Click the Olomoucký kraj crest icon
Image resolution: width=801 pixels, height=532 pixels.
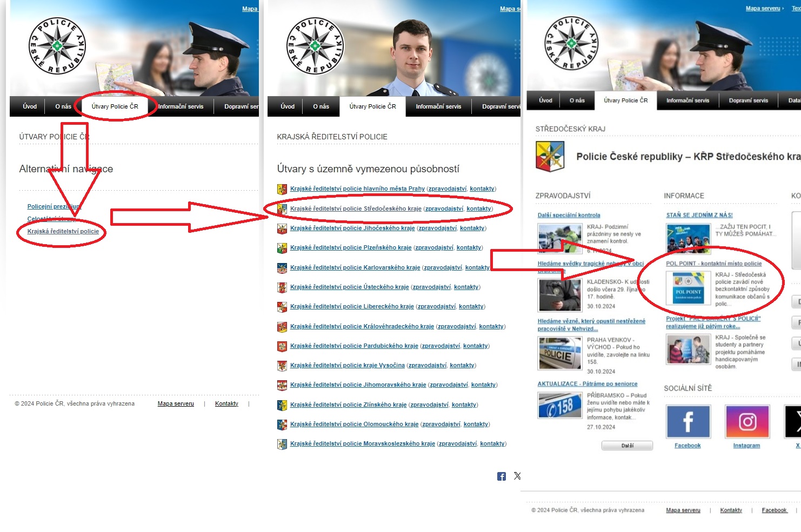coord(282,425)
